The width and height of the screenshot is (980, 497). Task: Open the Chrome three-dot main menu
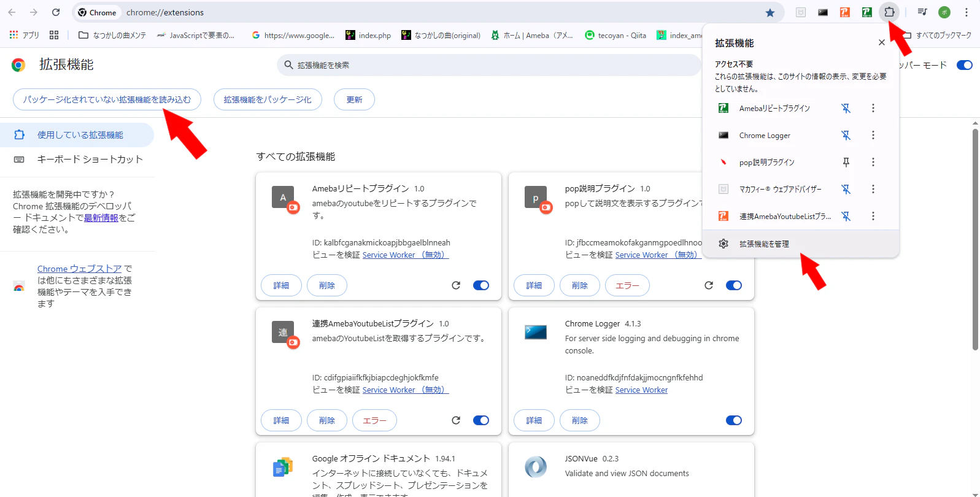[966, 12]
